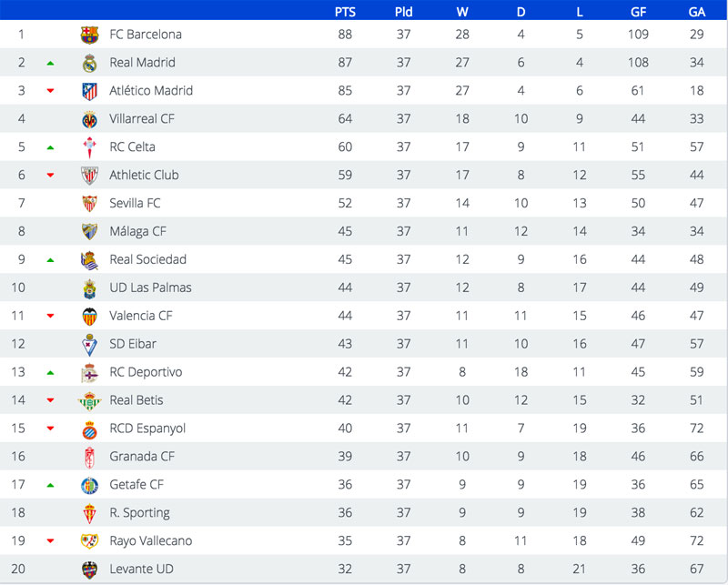728x585 pixels.
Task: Open the Málaga CF team link
Action: (137, 232)
